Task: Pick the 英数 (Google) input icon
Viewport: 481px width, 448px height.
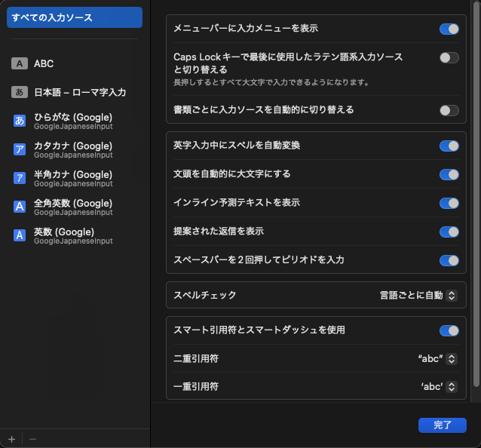Action: pyautogui.click(x=20, y=235)
